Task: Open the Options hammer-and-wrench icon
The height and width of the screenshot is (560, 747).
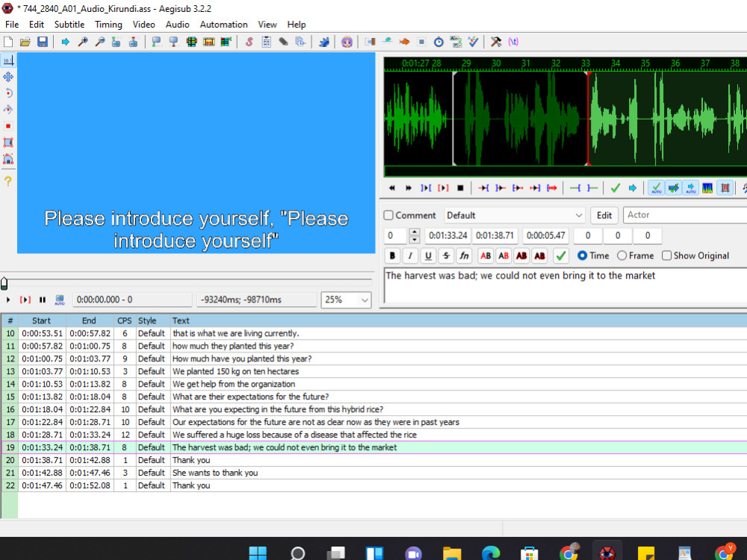Action: pos(496,42)
